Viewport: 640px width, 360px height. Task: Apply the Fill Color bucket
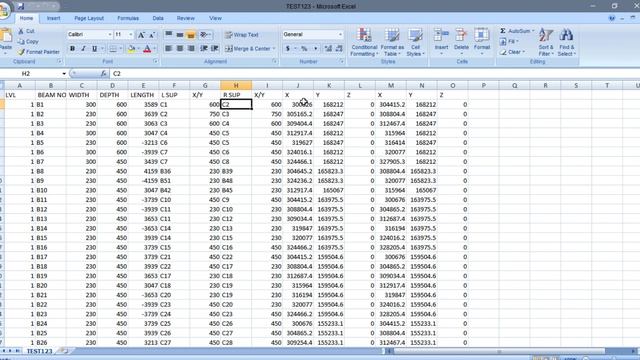pos(131,49)
